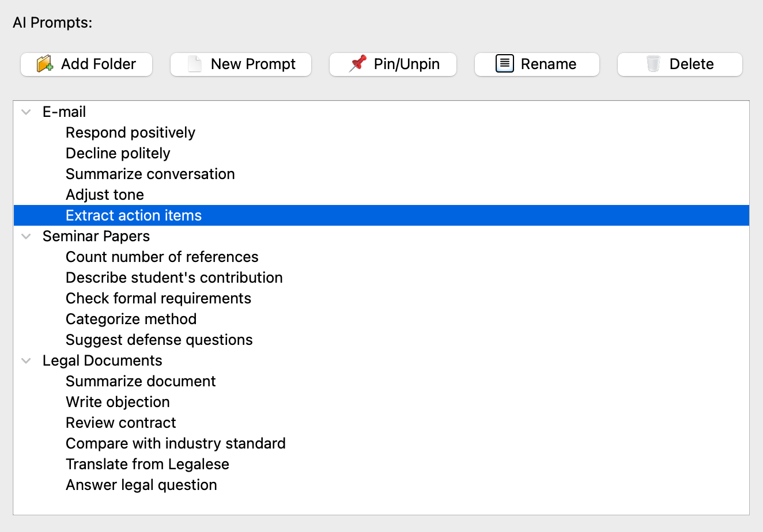Collapse the E-mail folder
Image resolution: width=763 pixels, height=532 pixels.
pos(25,112)
